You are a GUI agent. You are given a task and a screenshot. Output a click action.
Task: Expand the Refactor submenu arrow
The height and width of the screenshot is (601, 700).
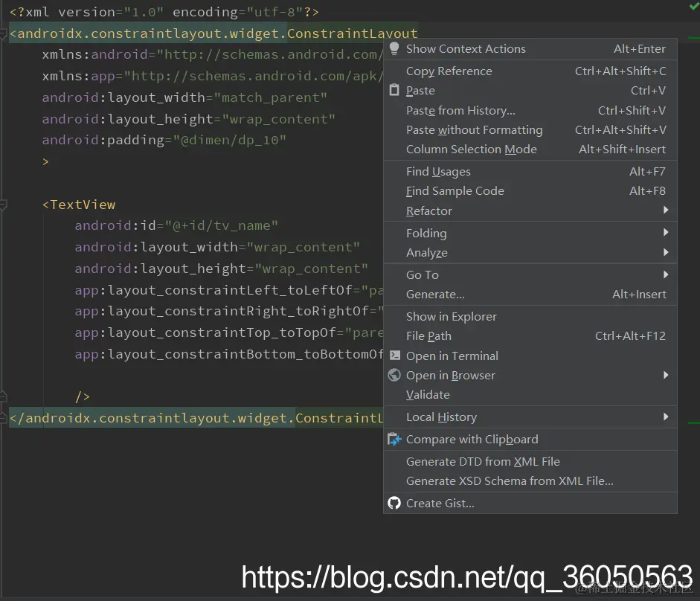click(666, 210)
